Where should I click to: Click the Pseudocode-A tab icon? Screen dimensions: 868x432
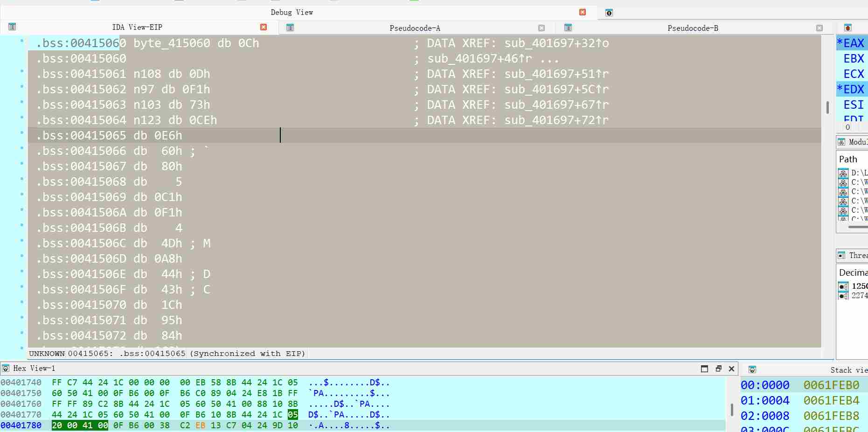click(x=290, y=28)
